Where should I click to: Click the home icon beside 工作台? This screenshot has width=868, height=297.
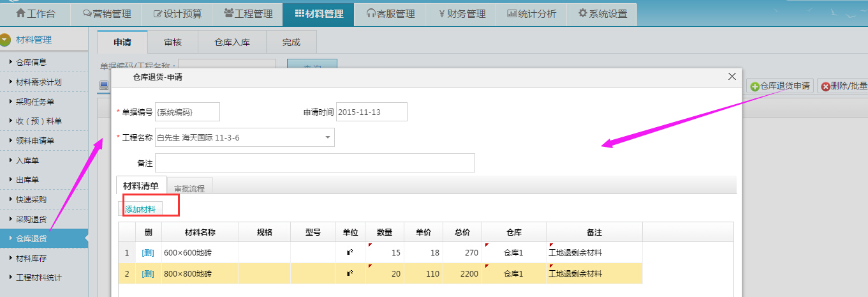pos(20,13)
